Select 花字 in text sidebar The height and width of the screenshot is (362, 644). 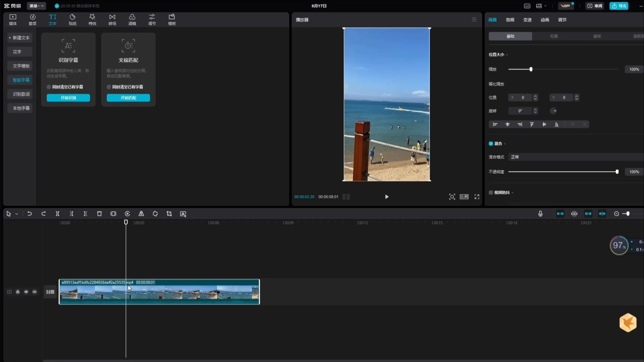[20, 52]
